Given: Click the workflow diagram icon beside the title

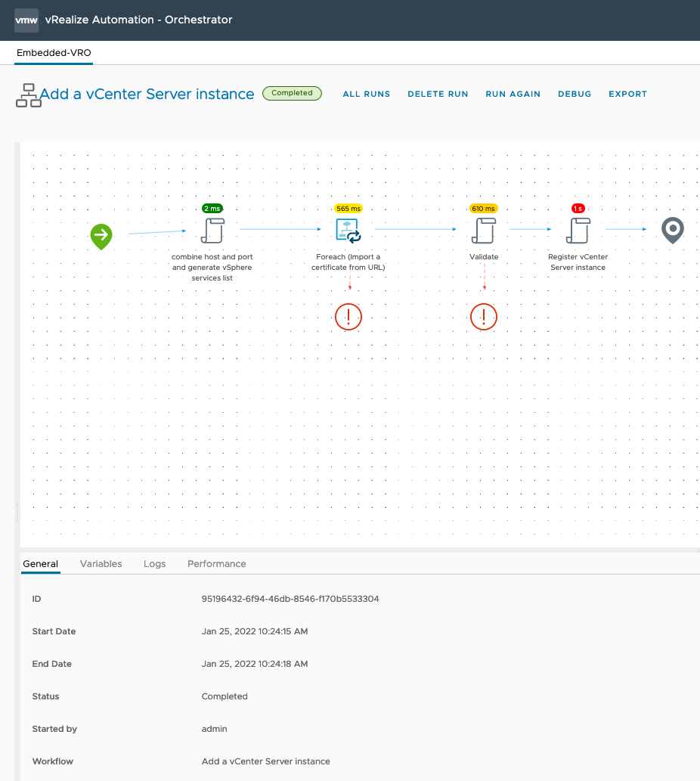Looking at the screenshot, I should click(x=29, y=95).
